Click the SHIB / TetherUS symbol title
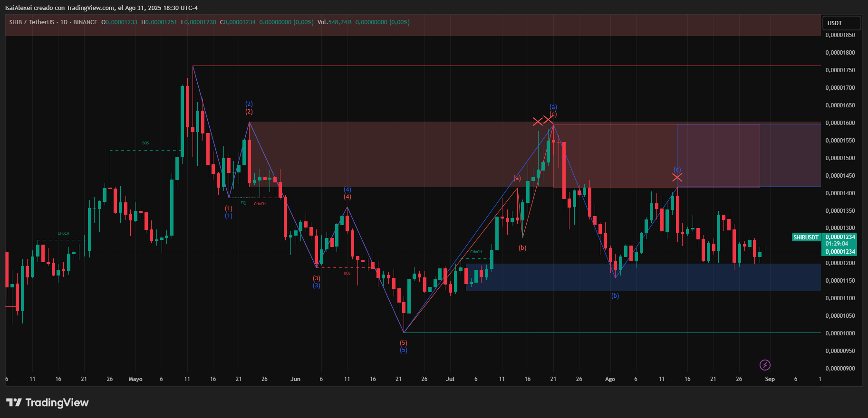The width and height of the screenshot is (868, 418). pos(31,22)
